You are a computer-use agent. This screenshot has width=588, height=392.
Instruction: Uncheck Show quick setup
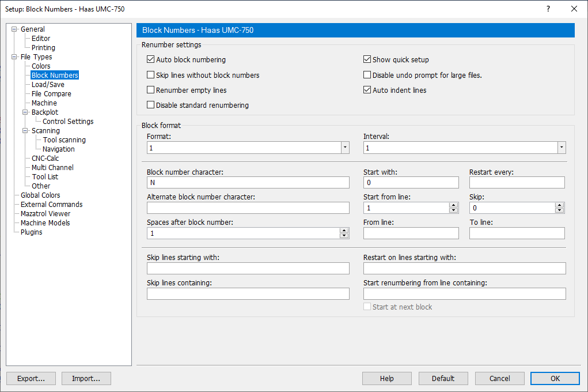coord(367,59)
